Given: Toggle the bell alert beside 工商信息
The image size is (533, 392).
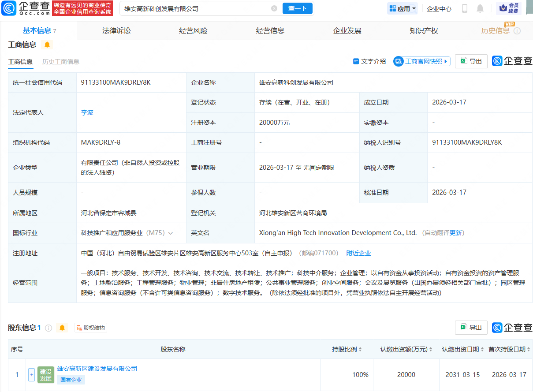Looking at the screenshot, I should pyautogui.click(x=47, y=45).
